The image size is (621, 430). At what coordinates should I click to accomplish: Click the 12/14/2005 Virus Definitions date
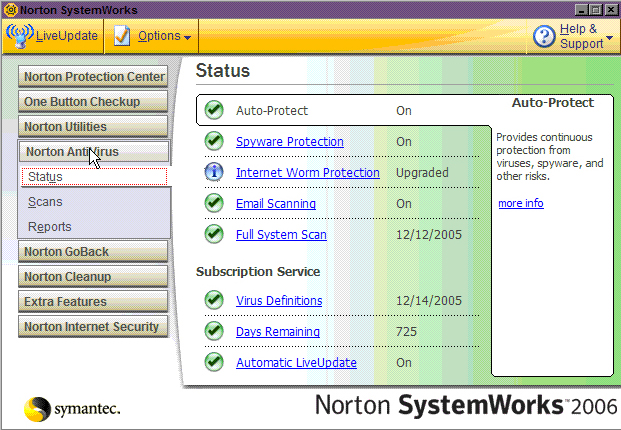tap(429, 301)
